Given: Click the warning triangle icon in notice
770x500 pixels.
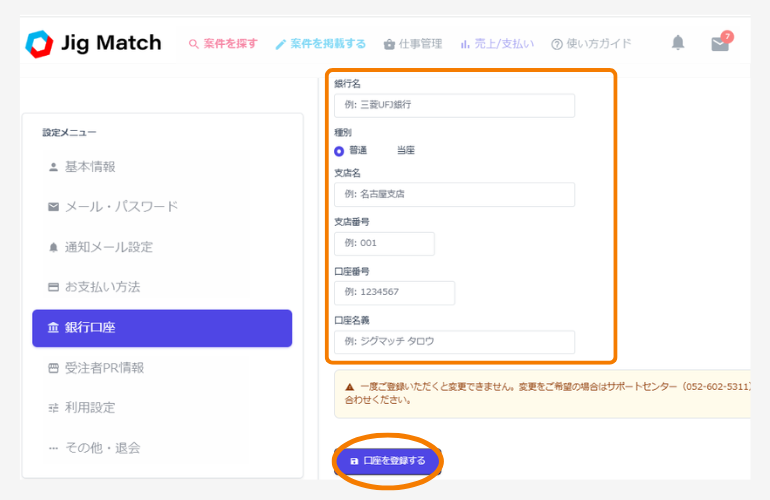Looking at the screenshot, I should (x=350, y=387).
